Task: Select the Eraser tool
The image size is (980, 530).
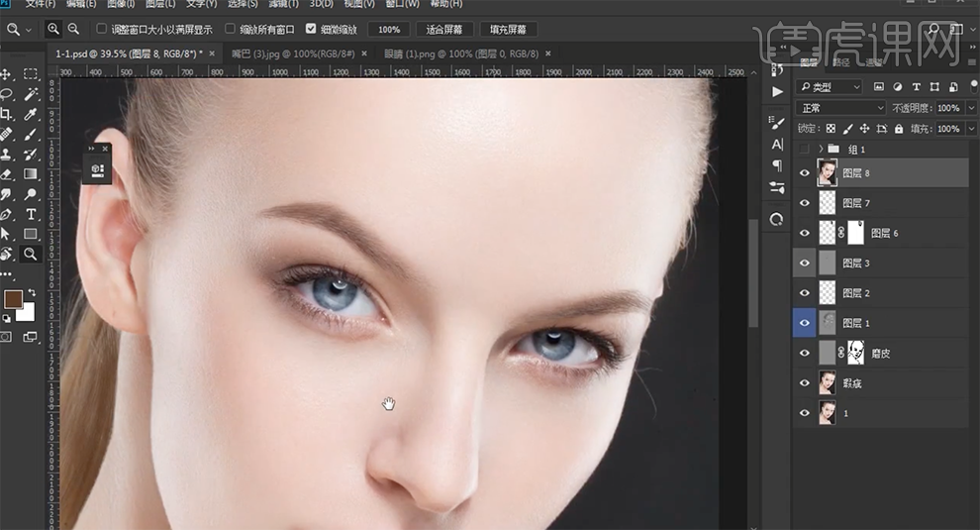Action: click(7, 174)
